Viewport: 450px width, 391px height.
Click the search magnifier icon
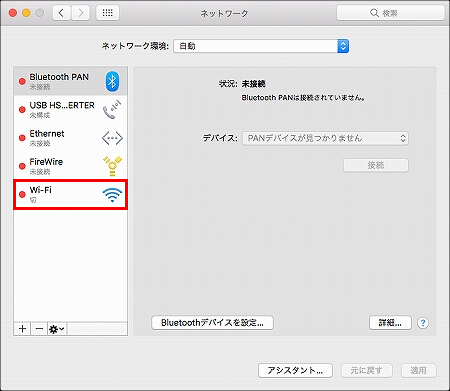(374, 13)
